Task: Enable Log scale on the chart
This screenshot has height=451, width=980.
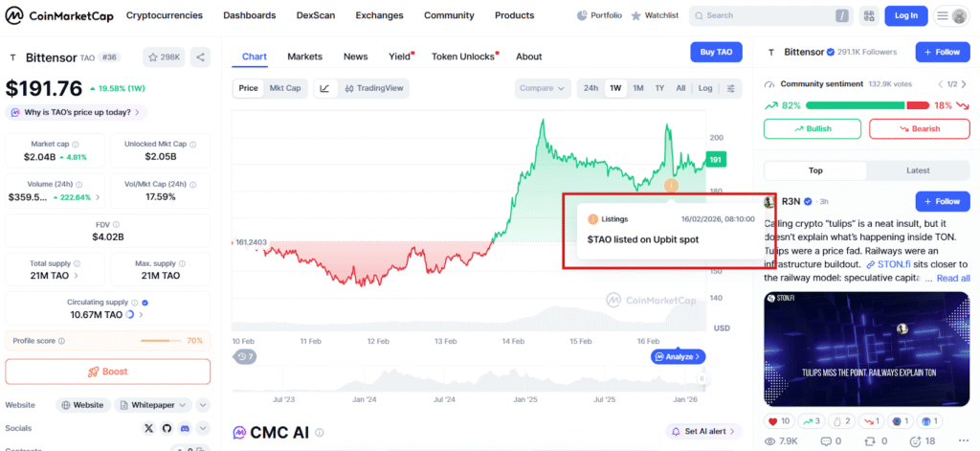Action: tap(705, 88)
